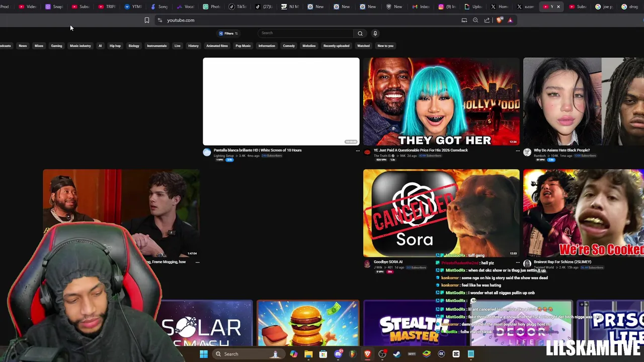The image size is (644, 362).
Task: Open Brave Shields lion icon
Action: point(499,20)
